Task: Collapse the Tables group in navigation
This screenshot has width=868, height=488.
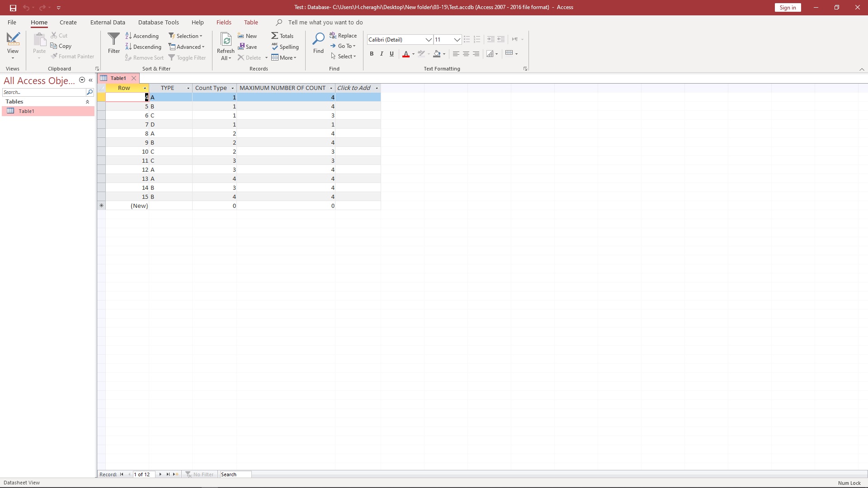Action: 87,102
